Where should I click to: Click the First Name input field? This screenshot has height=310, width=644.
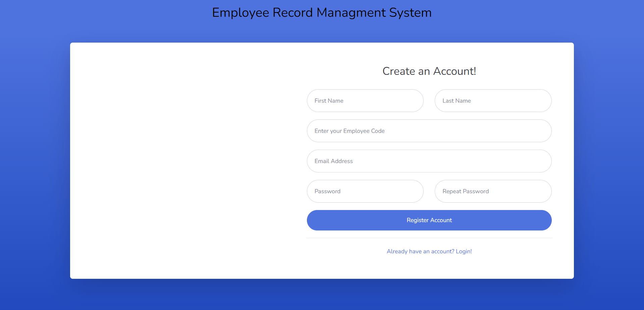365,101
